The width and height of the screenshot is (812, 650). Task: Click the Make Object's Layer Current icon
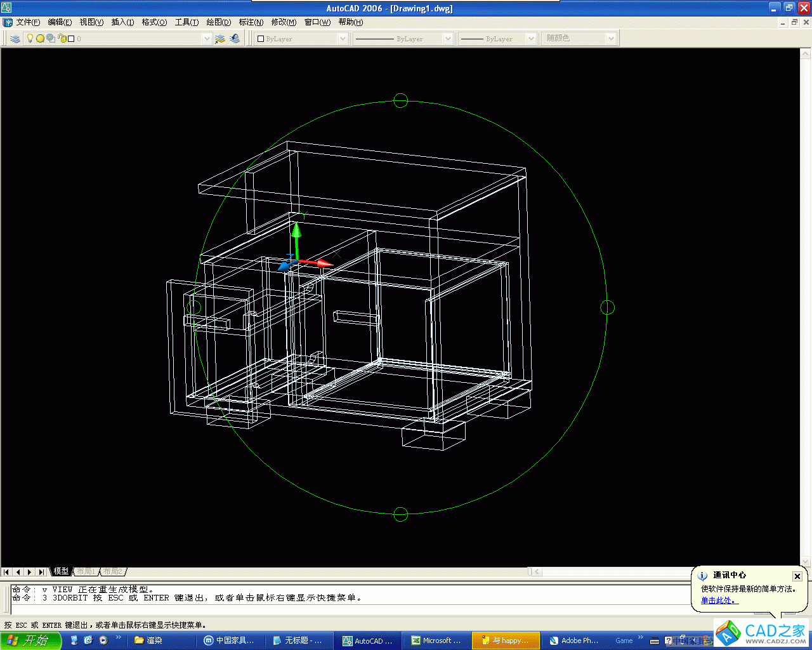pyautogui.click(x=220, y=39)
